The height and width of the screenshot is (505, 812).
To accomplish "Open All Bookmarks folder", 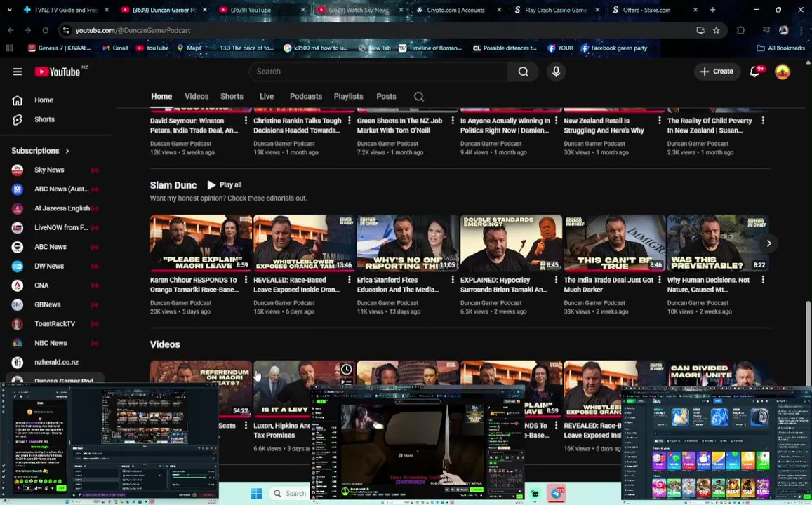I will 780,48.
